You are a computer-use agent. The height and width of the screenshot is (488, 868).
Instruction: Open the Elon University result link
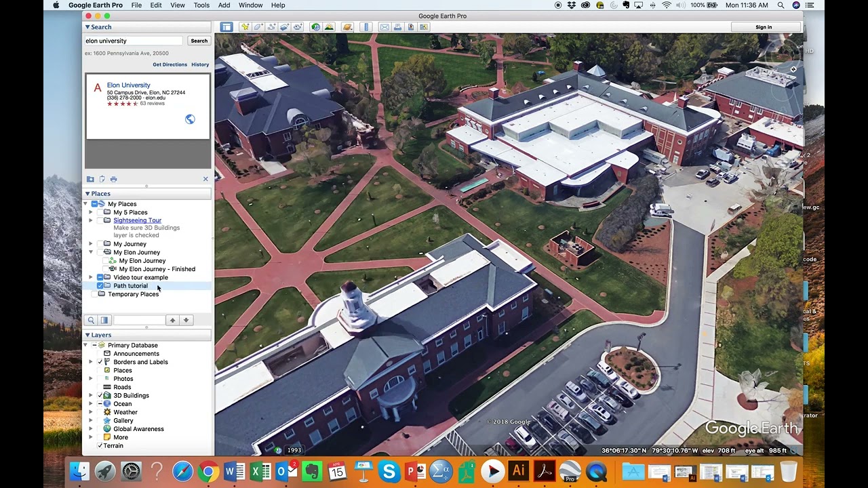click(x=128, y=85)
